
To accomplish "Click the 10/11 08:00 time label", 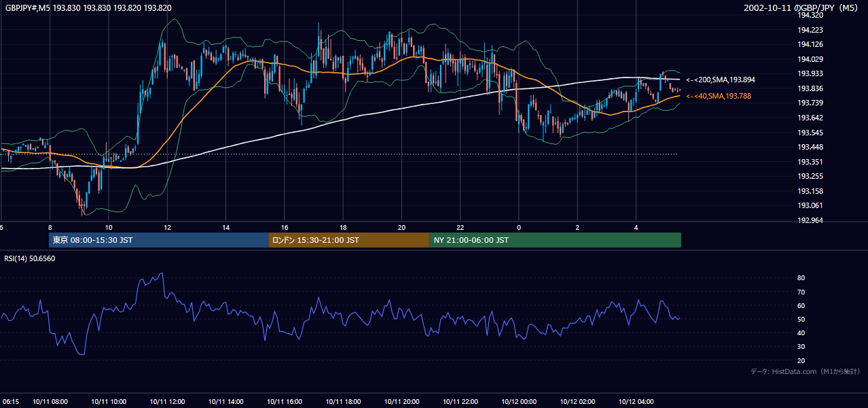I will tap(50, 402).
